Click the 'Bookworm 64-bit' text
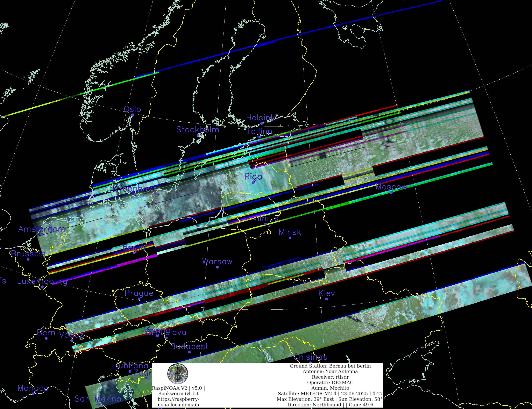Image resolution: width=532 pixels, height=409 pixels. (x=178, y=394)
